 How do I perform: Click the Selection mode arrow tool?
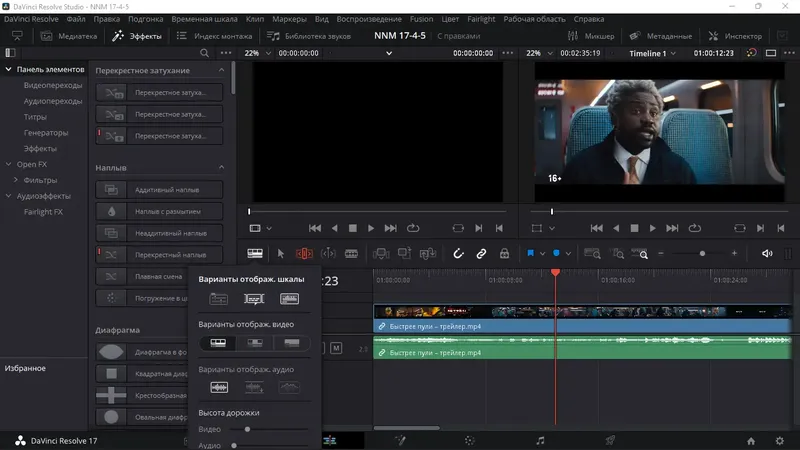pos(281,254)
